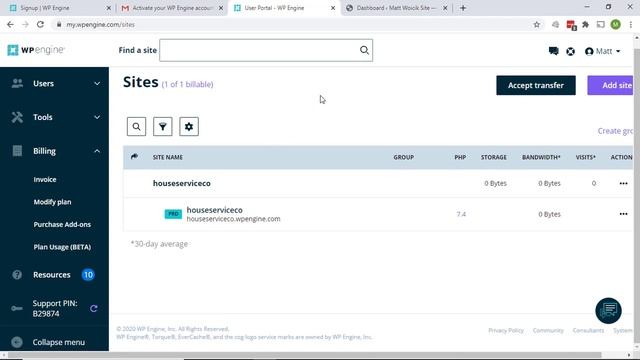Click the Accept transfer button
This screenshot has height=360, width=640.
click(536, 85)
